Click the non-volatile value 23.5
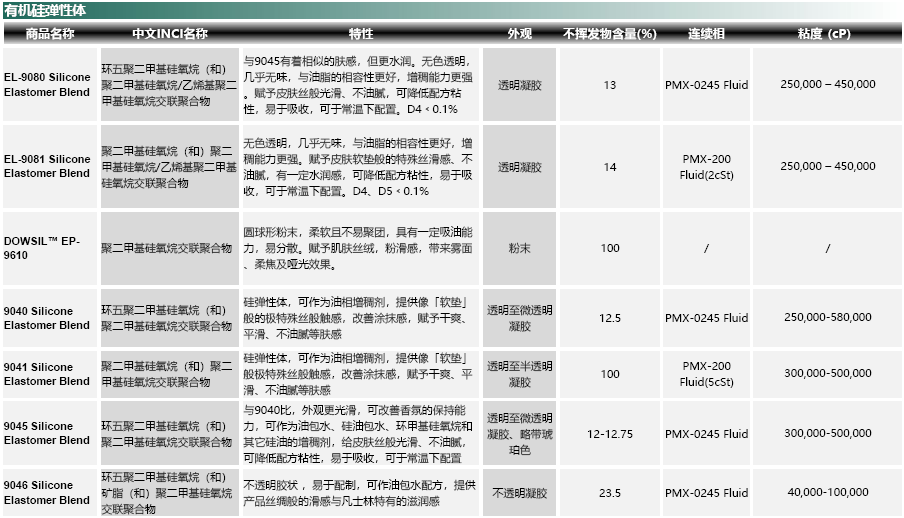Screen dimensions: 904x518 coord(610,493)
